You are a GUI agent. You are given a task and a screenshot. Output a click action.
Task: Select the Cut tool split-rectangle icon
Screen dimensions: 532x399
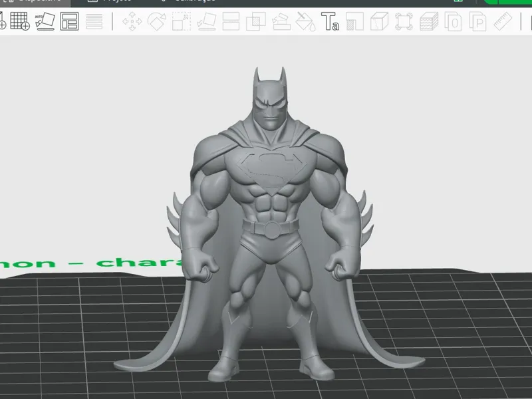pos(231,21)
